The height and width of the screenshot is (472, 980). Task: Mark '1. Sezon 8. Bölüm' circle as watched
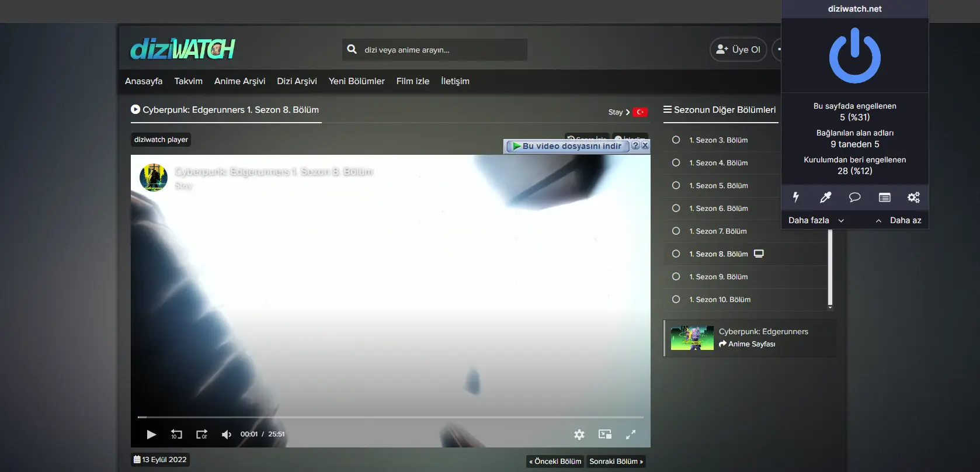point(676,254)
